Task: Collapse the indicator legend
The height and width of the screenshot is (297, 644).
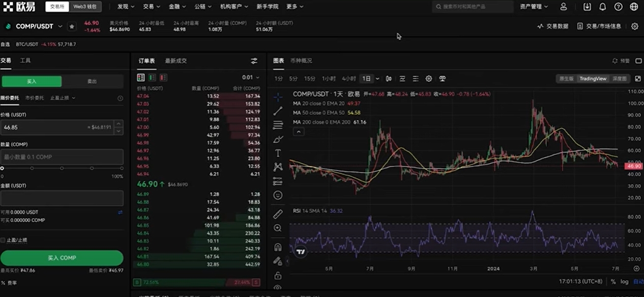Action: (x=299, y=131)
